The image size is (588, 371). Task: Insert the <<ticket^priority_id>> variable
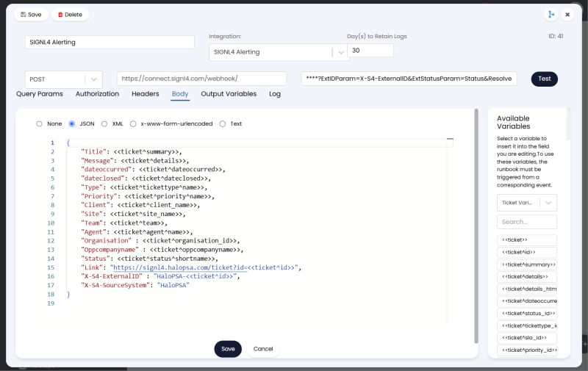click(526, 350)
